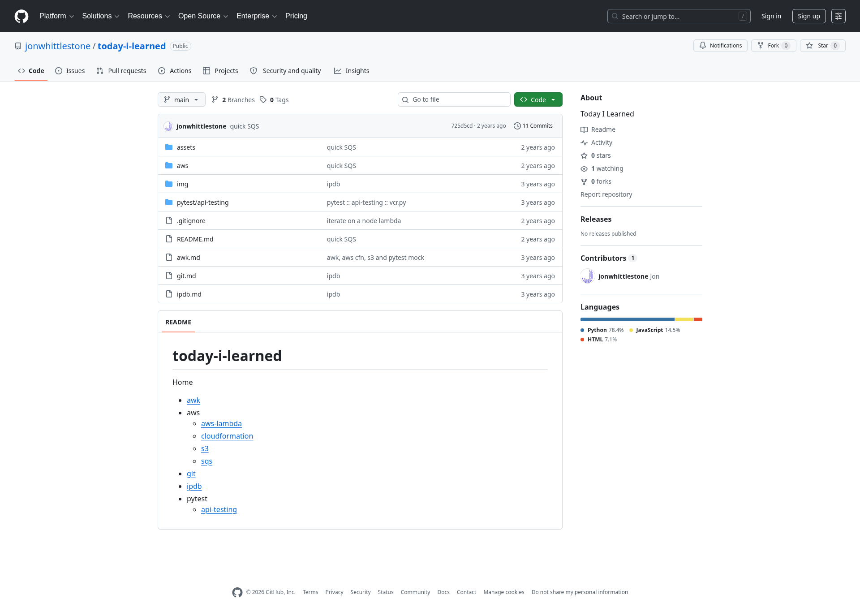
Task: Click the stars icon in About
Action: (x=584, y=155)
